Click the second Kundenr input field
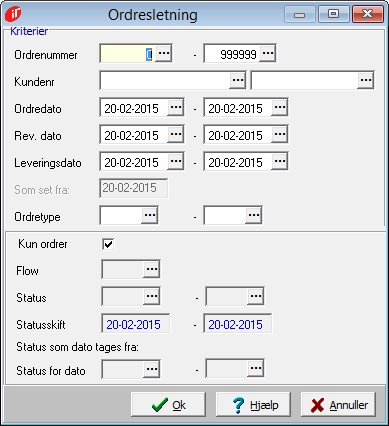The image size is (389, 426). 304,80
